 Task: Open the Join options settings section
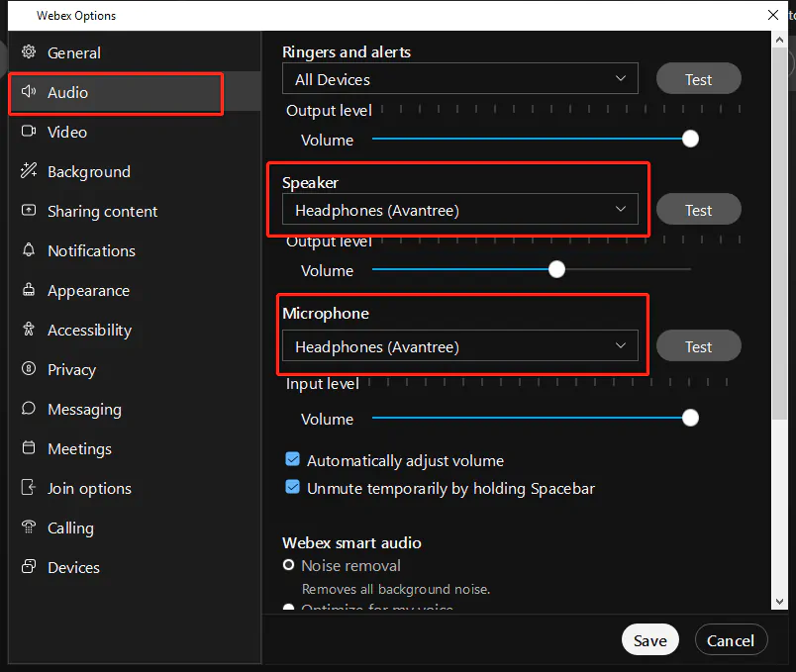pos(89,488)
